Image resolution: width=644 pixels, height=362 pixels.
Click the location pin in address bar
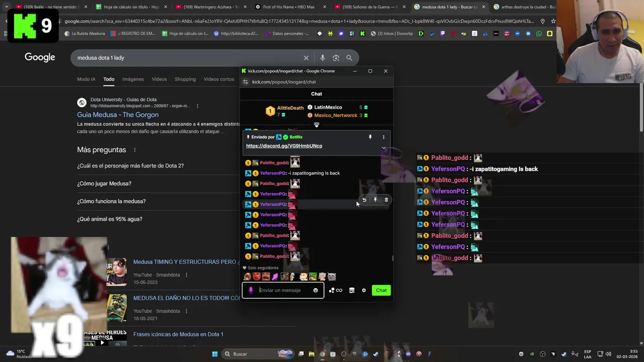click(542, 21)
